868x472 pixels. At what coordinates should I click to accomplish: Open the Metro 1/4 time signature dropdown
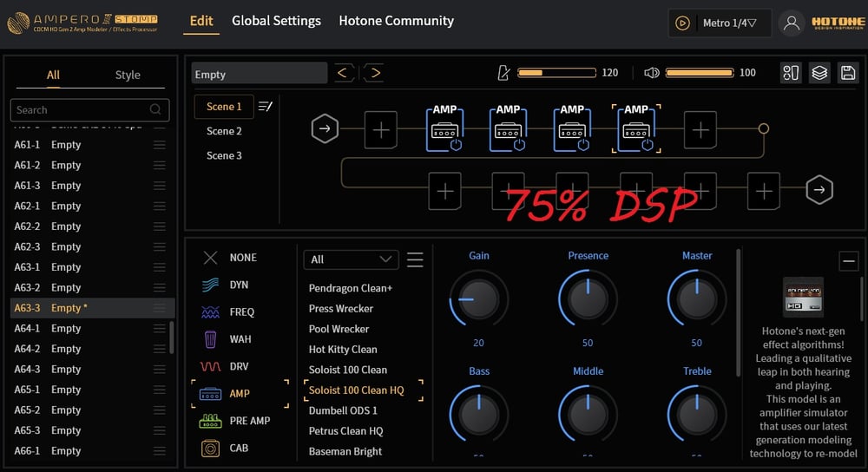[x=730, y=23]
